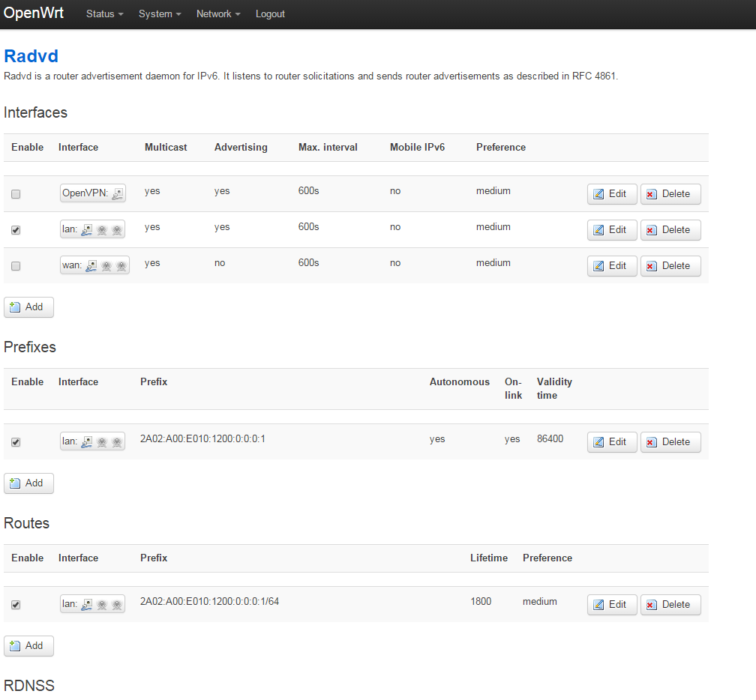Enable the wan interface checkbox

click(x=16, y=266)
